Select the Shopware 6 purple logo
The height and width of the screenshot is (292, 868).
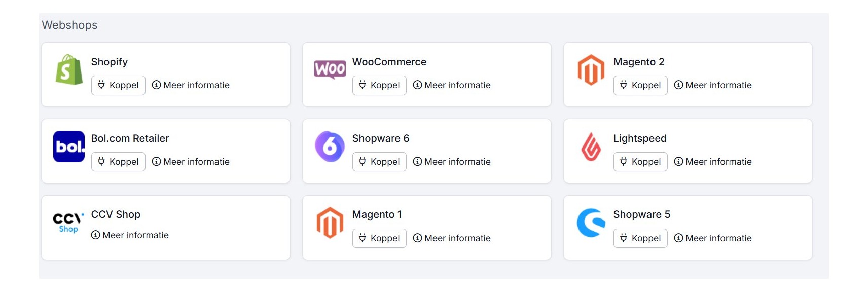click(330, 146)
